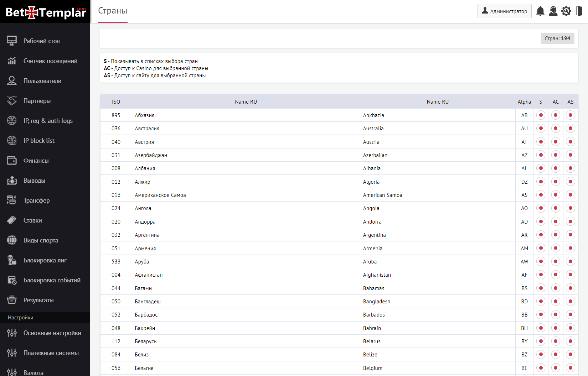This screenshot has width=588, height=376.
Task: Open the settings gear icon in header
Action: click(566, 11)
